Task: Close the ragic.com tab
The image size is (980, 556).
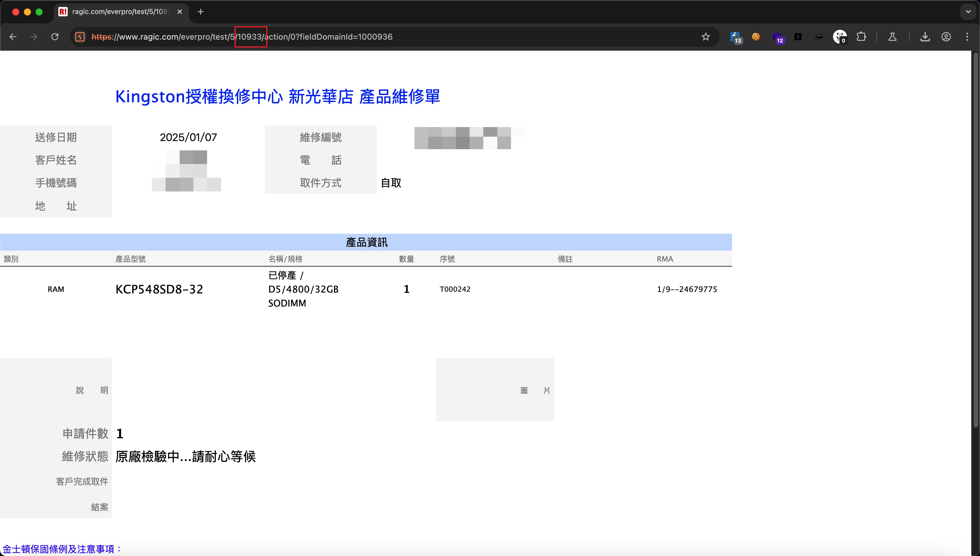Action: pos(180,12)
